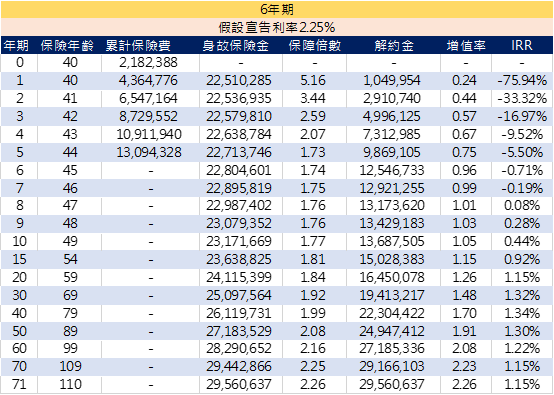Pick surrender value 2,910,740
This screenshot has height=395, width=554.
coord(392,99)
